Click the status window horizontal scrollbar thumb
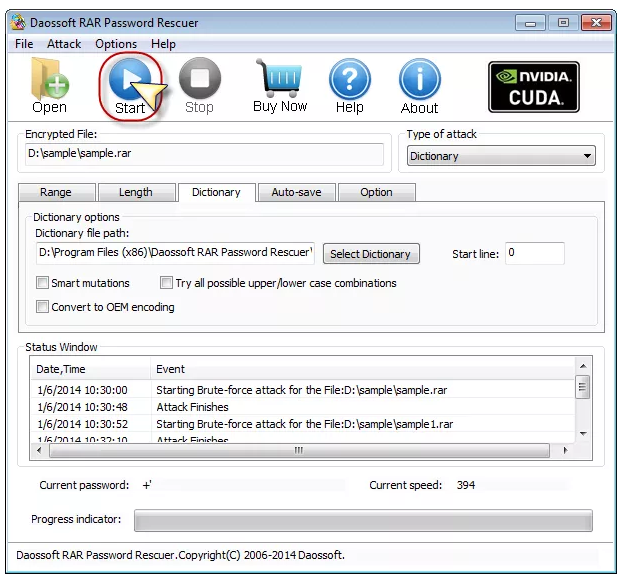The width and height of the screenshot is (628, 584). coord(299,450)
